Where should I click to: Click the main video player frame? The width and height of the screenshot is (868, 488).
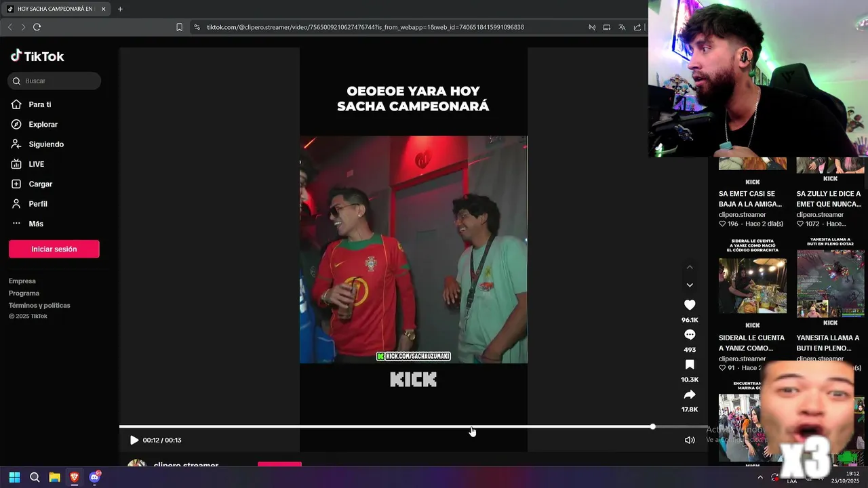414,249
